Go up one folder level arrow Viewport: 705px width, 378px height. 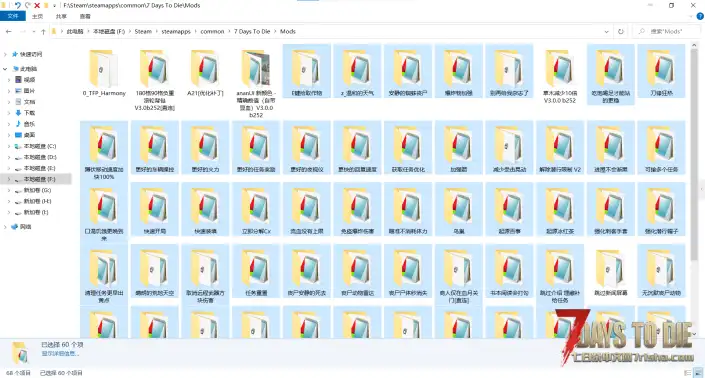43,31
